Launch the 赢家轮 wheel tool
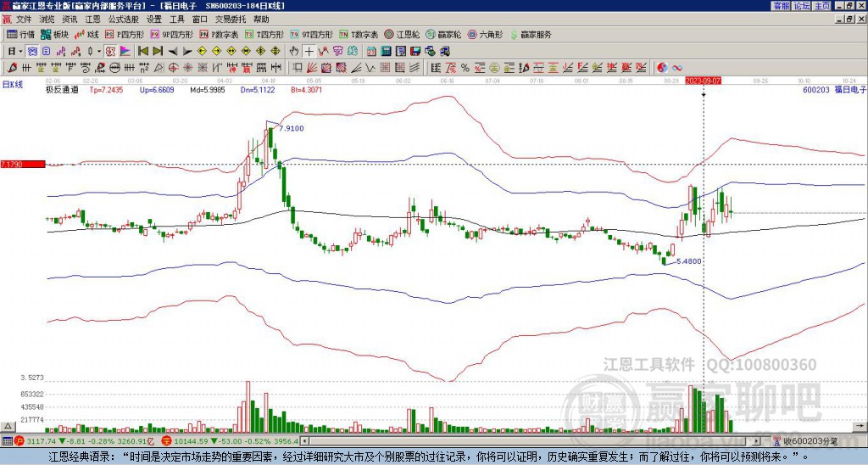The image size is (868, 465). pos(443,34)
